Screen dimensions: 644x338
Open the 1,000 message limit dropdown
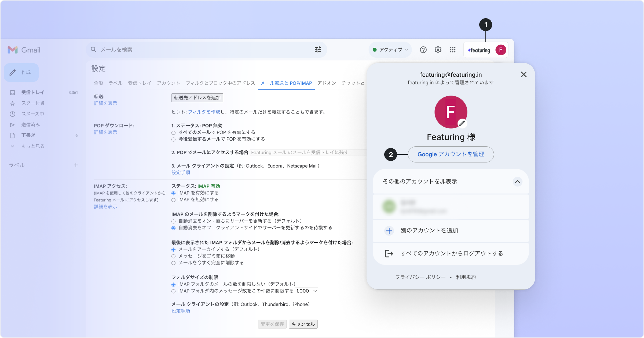(x=306, y=291)
